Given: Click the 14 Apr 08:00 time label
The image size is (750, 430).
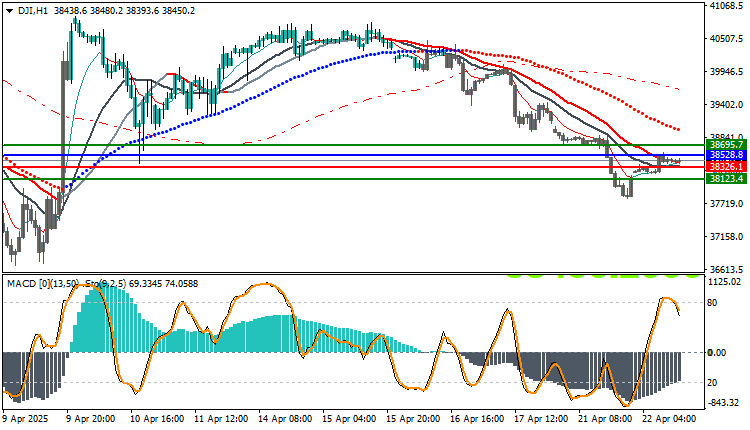Looking at the screenshot, I should [285, 419].
